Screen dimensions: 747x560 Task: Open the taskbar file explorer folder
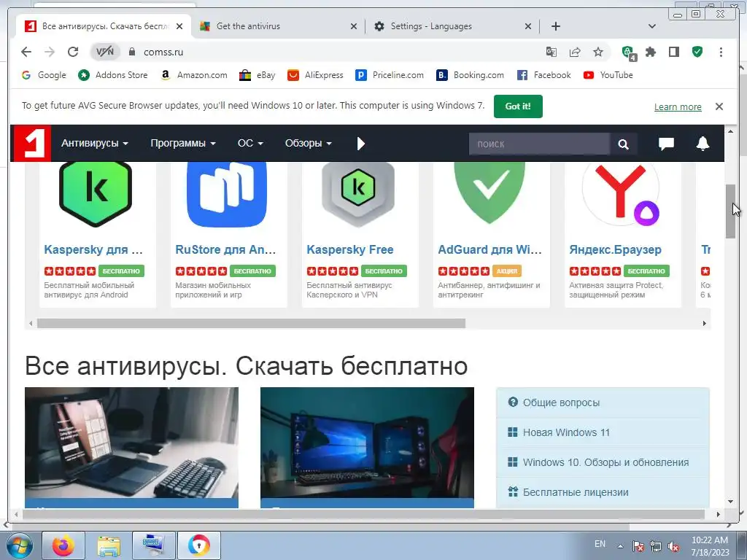tap(109, 545)
